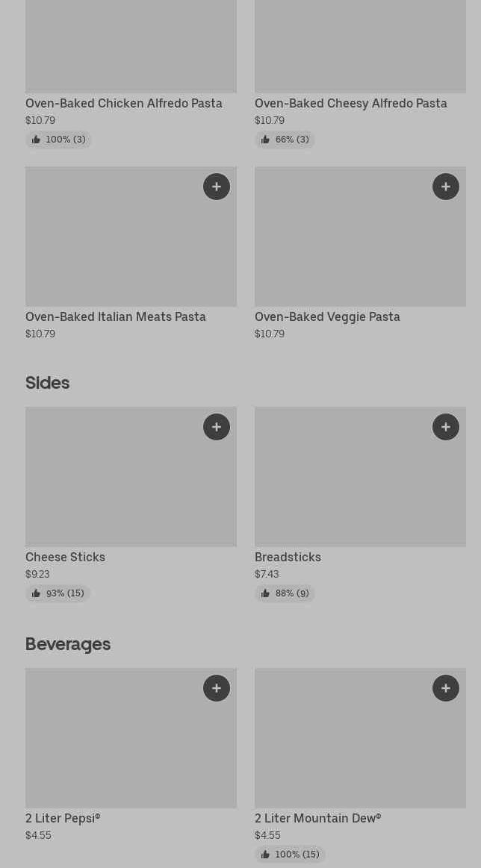Add 2 Liter Pepsi to cart
This screenshot has height=868, width=481.
coord(217,688)
